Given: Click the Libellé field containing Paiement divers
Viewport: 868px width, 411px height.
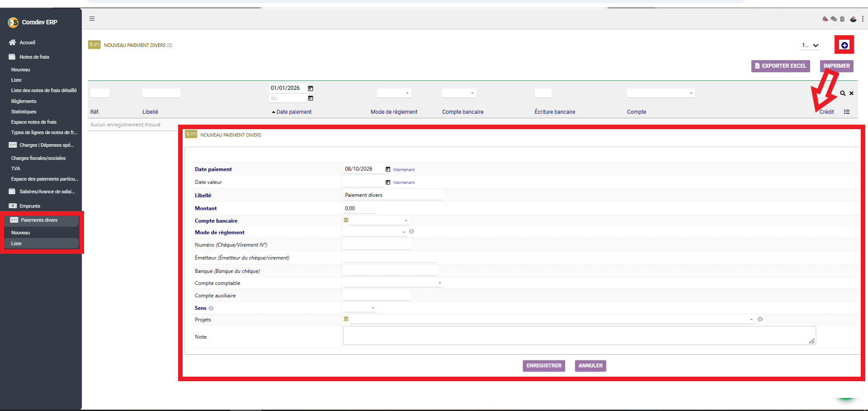Looking at the screenshot, I should point(393,195).
